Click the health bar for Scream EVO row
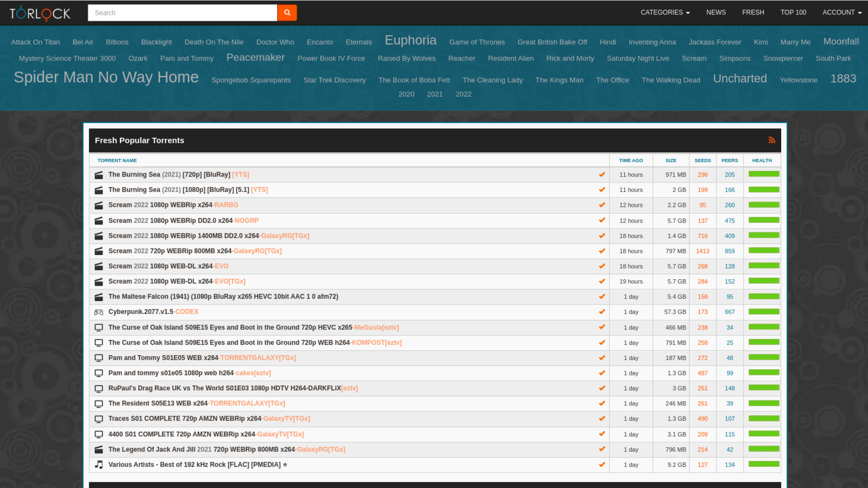 pyautogui.click(x=764, y=266)
